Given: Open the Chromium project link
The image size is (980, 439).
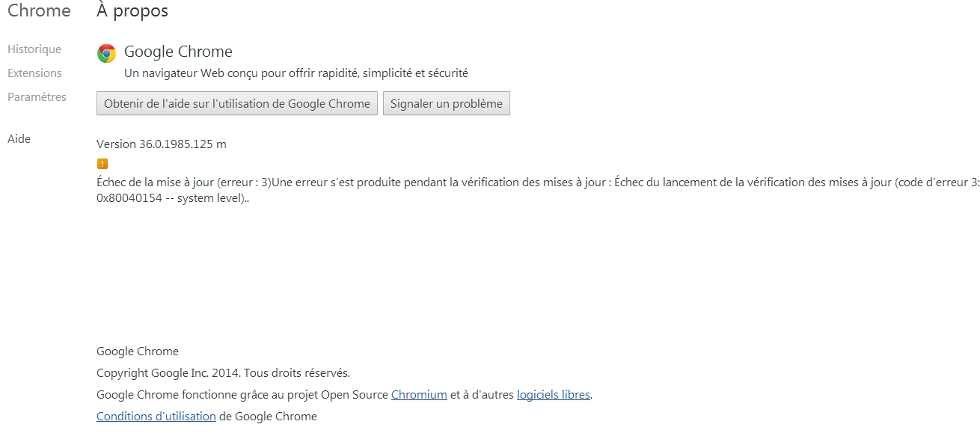Looking at the screenshot, I should (419, 395).
